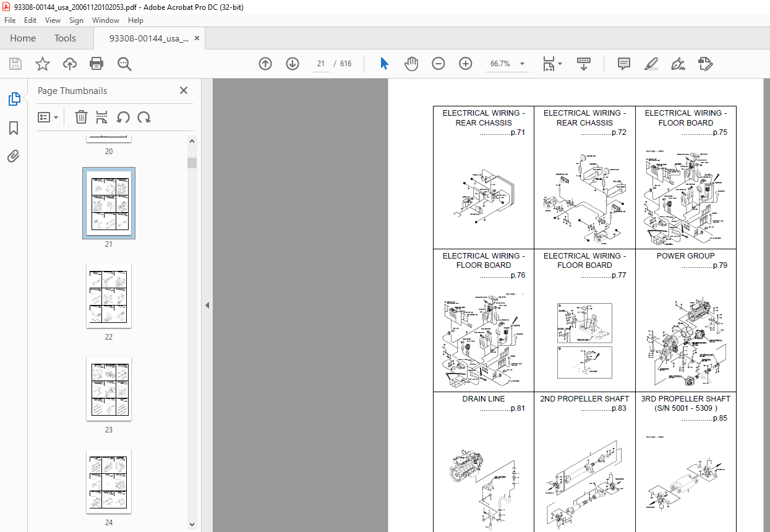Image resolution: width=770 pixels, height=532 pixels.
Task: Open the Bookmarks panel
Action: [14, 128]
